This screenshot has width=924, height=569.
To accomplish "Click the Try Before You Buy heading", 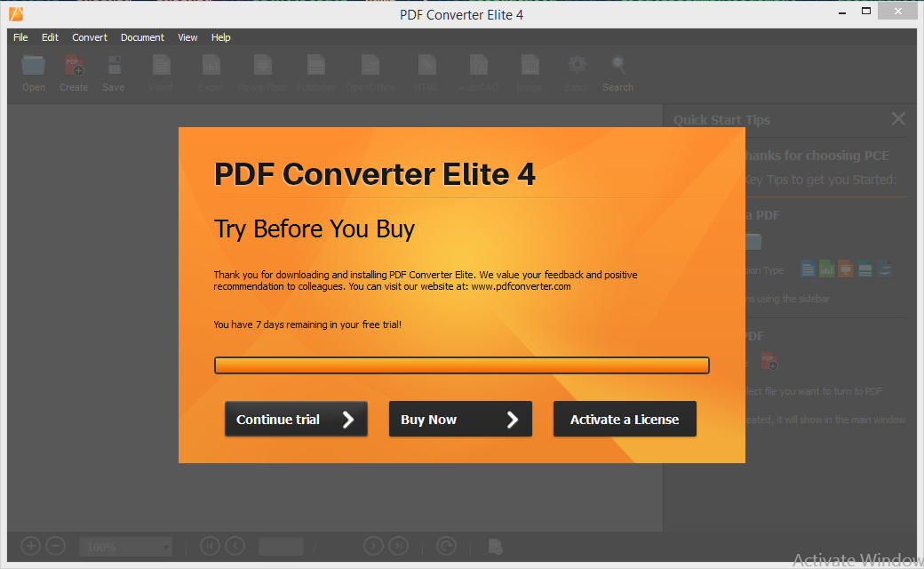I will tap(315, 229).
